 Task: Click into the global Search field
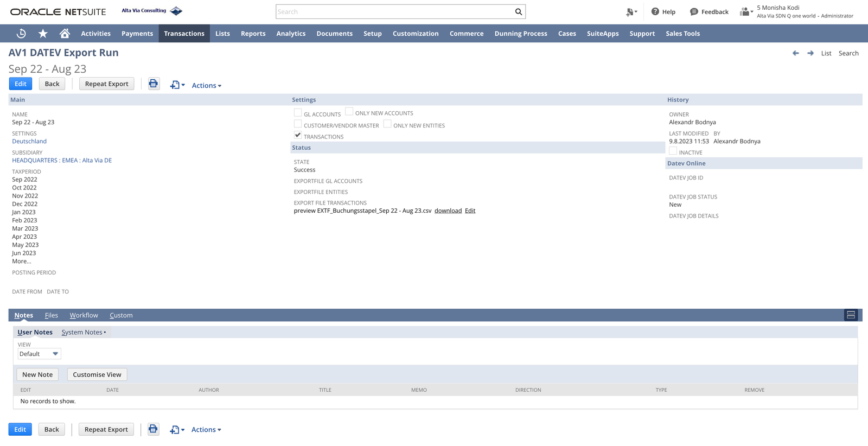click(395, 12)
